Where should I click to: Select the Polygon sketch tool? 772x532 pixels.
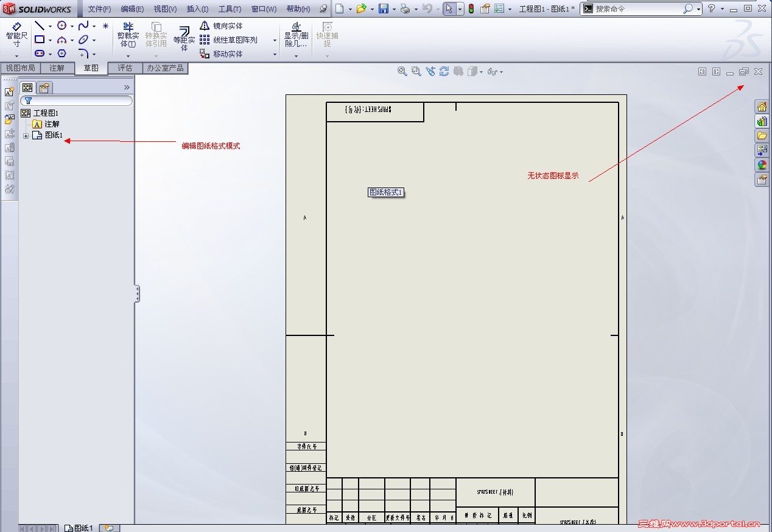coord(61,54)
